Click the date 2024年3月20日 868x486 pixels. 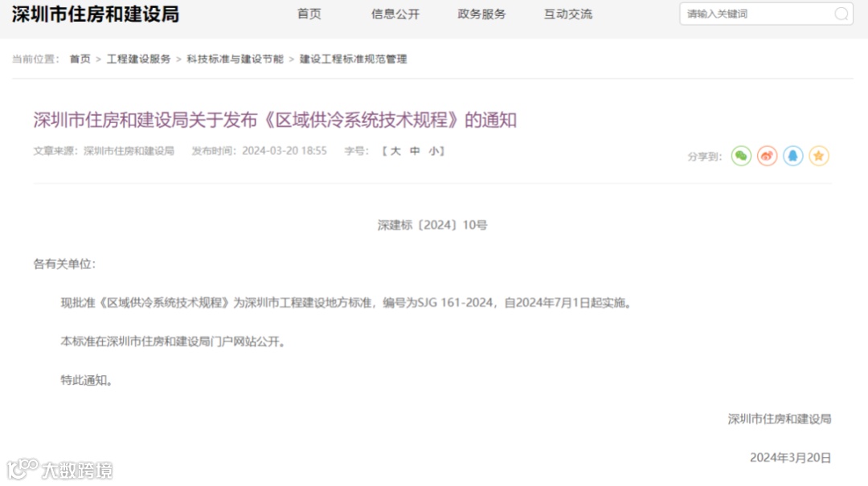[791, 458]
